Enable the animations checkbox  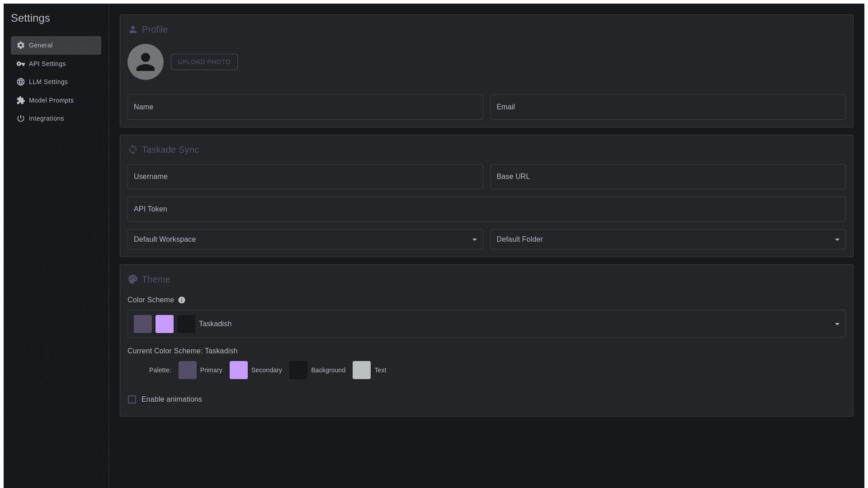point(132,399)
